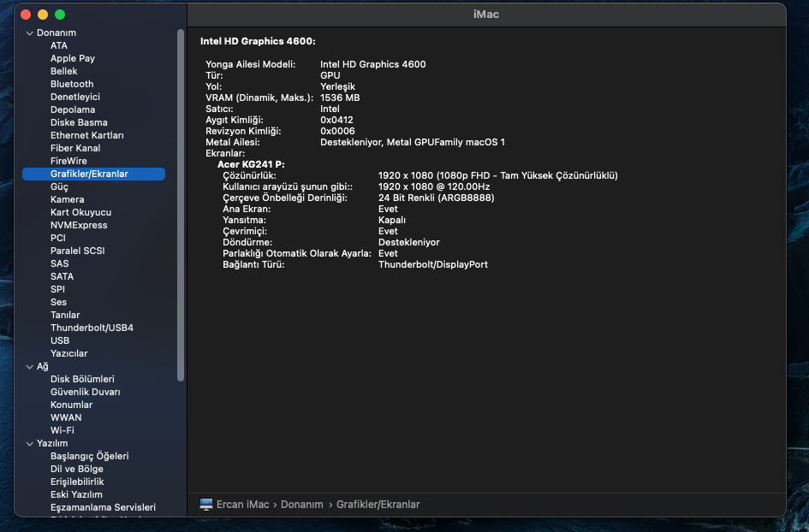Click the green zoom window button
The image size is (809, 532).
[60, 15]
